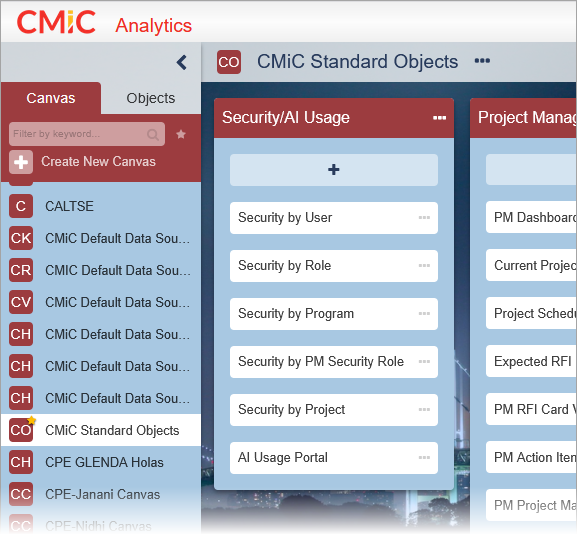Click the CV canvas icon
This screenshot has height=535, width=577.
pyautogui.click(x=21, y=302)
